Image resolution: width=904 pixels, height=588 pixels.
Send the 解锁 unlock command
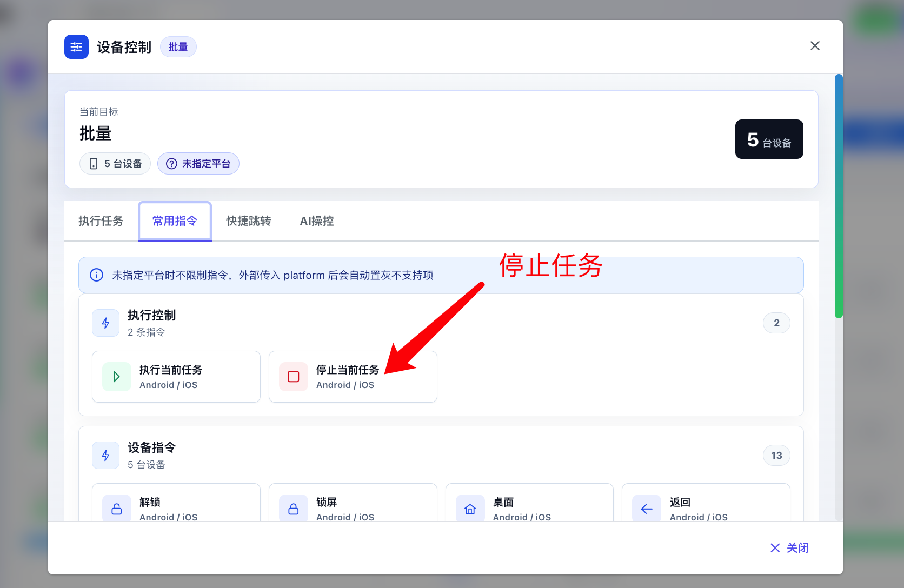[176, 503]
